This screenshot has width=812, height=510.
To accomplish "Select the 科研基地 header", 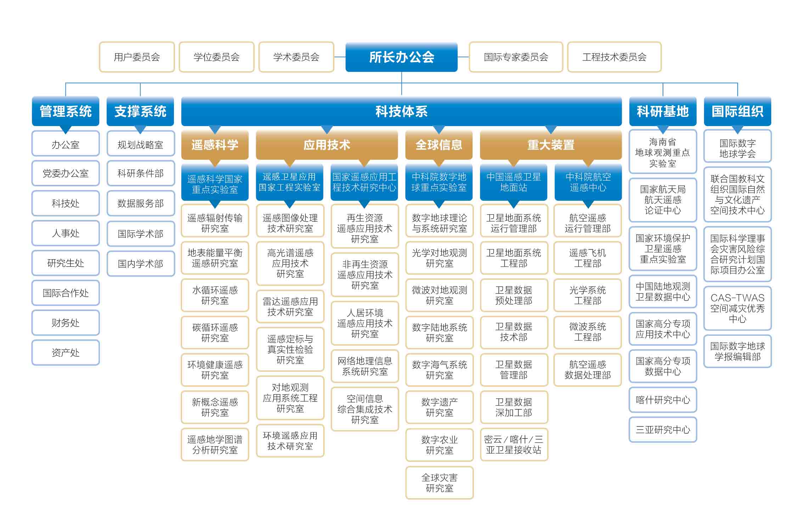I will point(662,111).
